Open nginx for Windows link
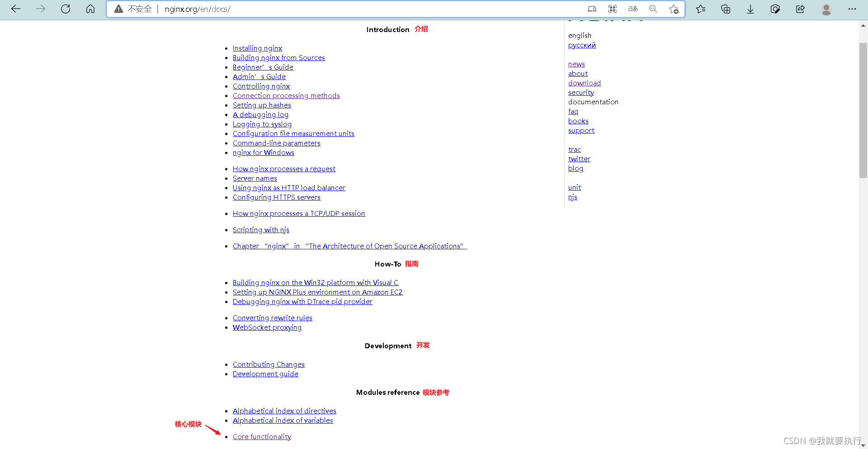Image resolution: width=868 pixels, height=449 pixels. tap(264, 153)
